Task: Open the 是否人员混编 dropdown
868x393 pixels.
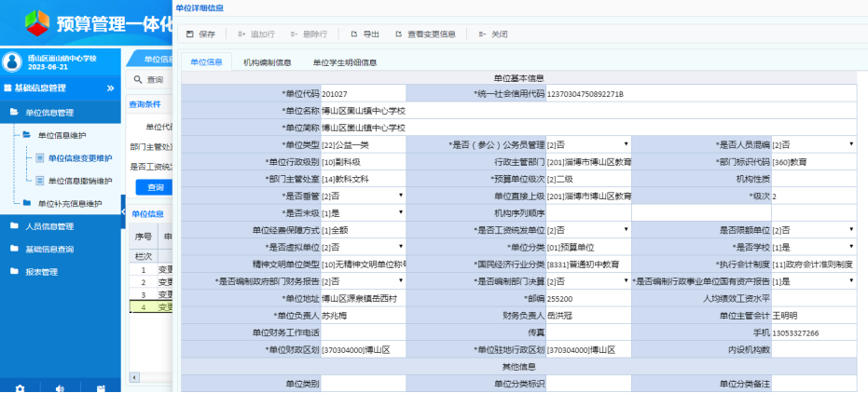Action: [x=851, y=144]
